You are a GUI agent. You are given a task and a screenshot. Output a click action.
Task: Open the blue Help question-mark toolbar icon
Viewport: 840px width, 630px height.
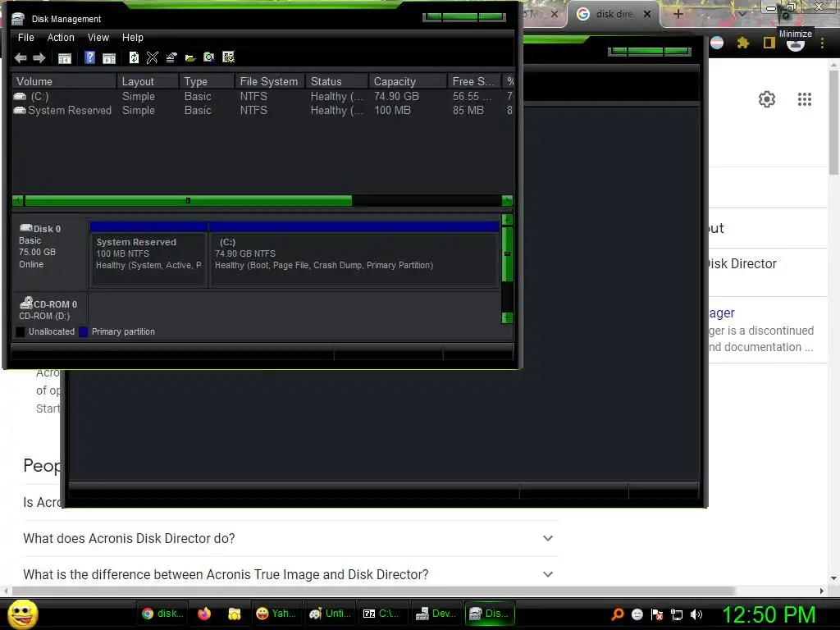point(89,57)
